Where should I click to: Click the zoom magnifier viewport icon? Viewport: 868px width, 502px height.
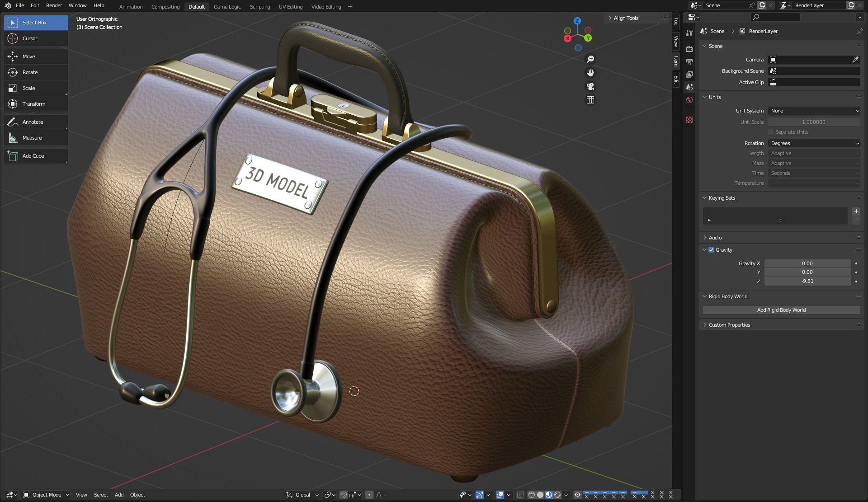tap(590, 59)
